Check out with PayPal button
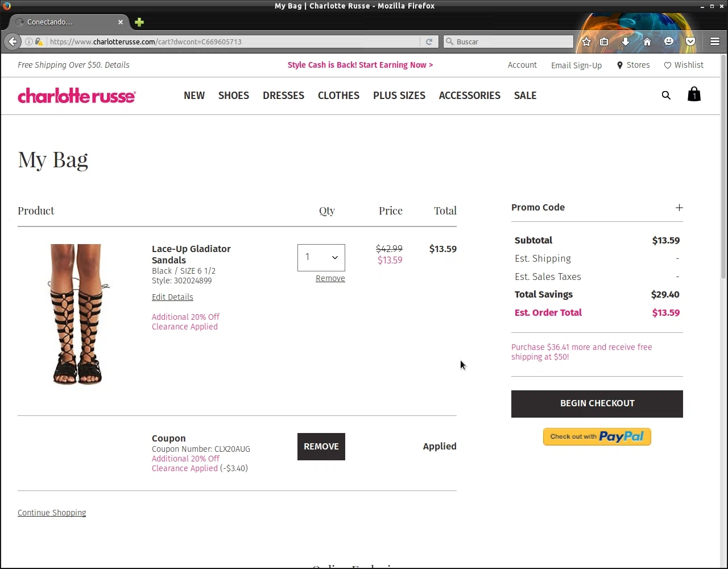Screen dimensions: 728x569 pos(597,436)
